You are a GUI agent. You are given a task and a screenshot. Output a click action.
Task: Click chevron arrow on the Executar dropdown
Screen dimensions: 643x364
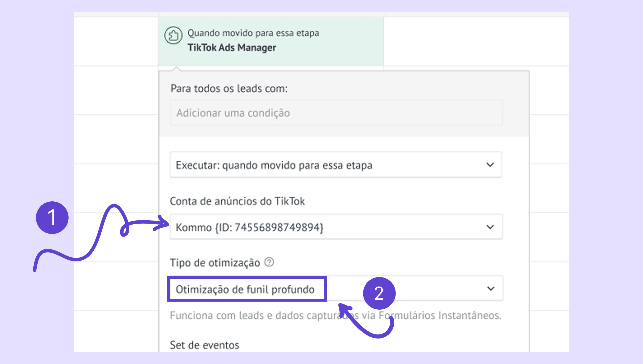point(490,165)
